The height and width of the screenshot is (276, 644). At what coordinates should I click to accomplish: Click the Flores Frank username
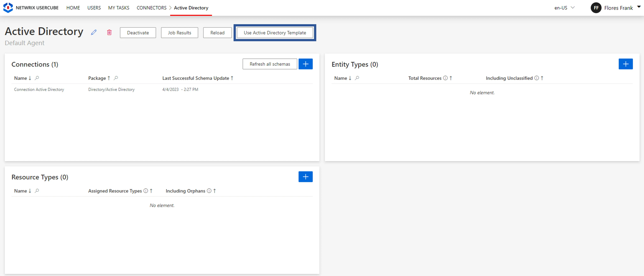point(619,8)
